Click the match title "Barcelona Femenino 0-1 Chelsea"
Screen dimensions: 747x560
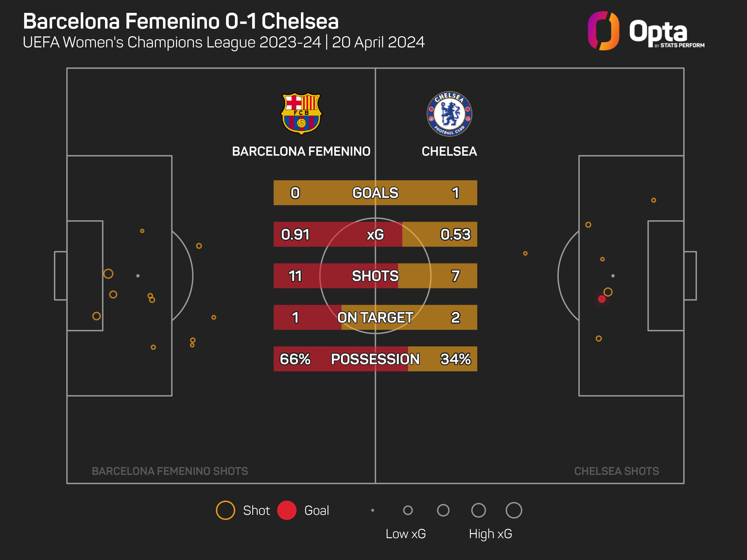click(181, 21)
